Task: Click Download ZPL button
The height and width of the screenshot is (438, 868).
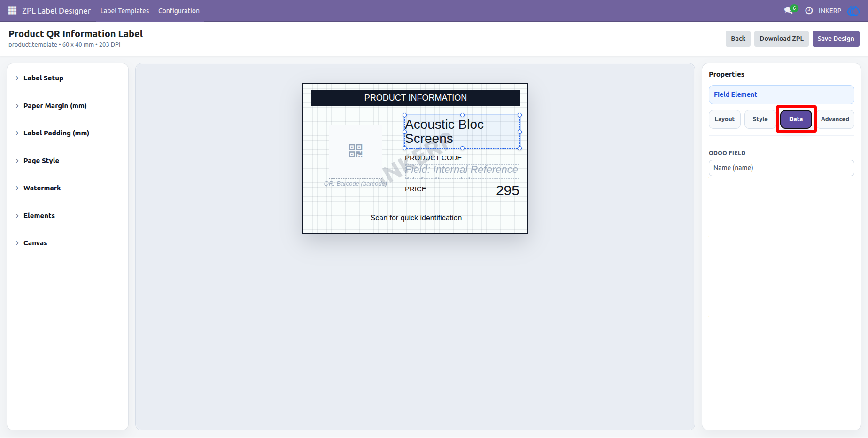Action: [x=782, y=39]
